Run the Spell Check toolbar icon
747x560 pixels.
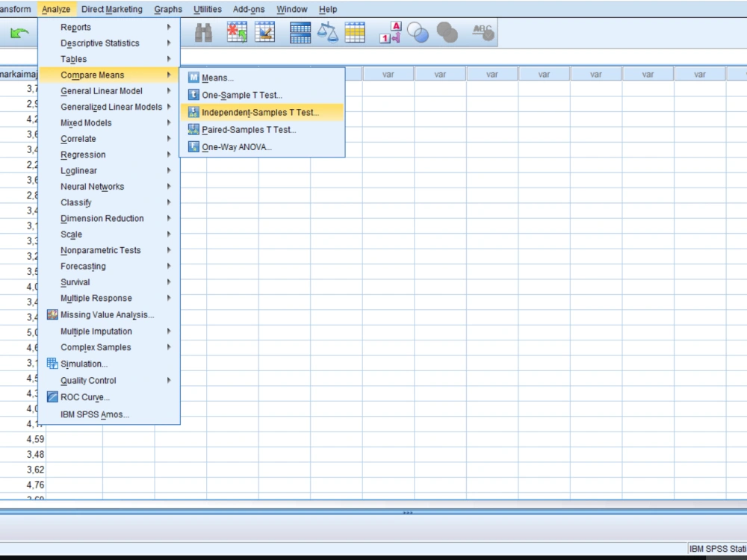coord(482,31)
